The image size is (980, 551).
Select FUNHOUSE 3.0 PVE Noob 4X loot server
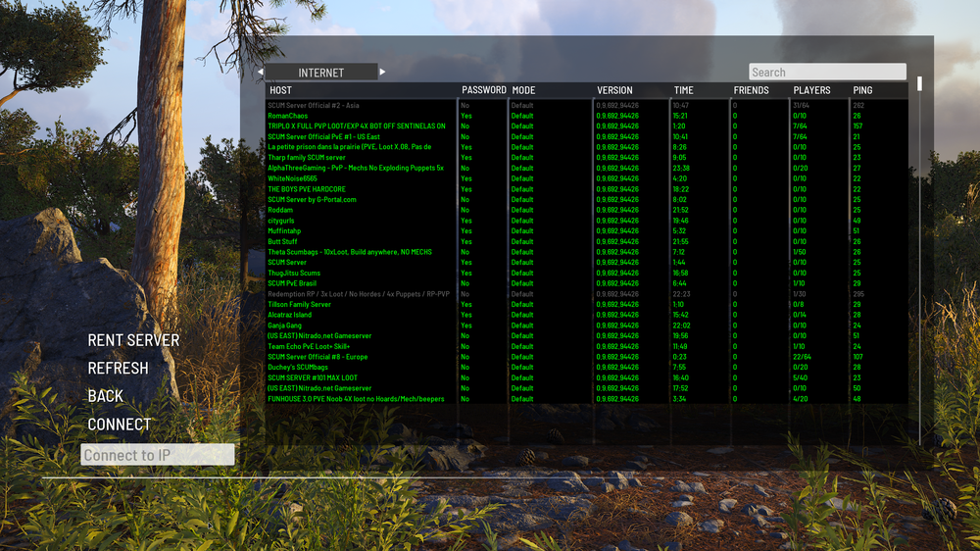click(586, 399)
